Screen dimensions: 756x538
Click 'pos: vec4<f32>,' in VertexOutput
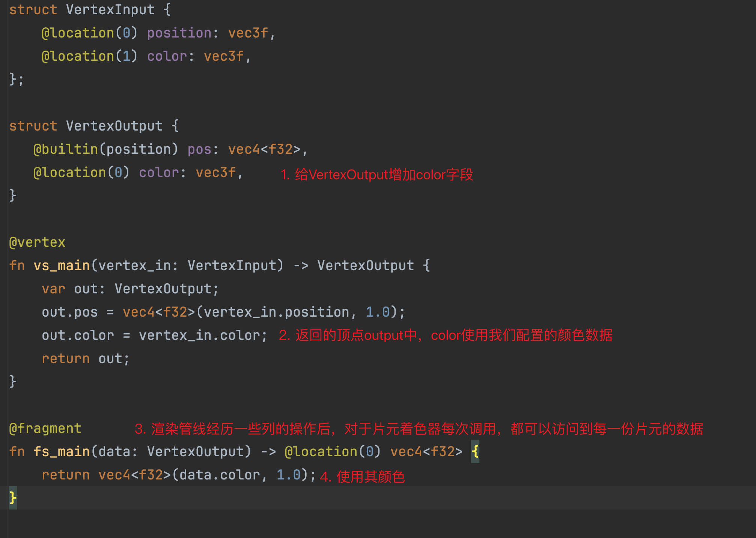coord(247,149)
